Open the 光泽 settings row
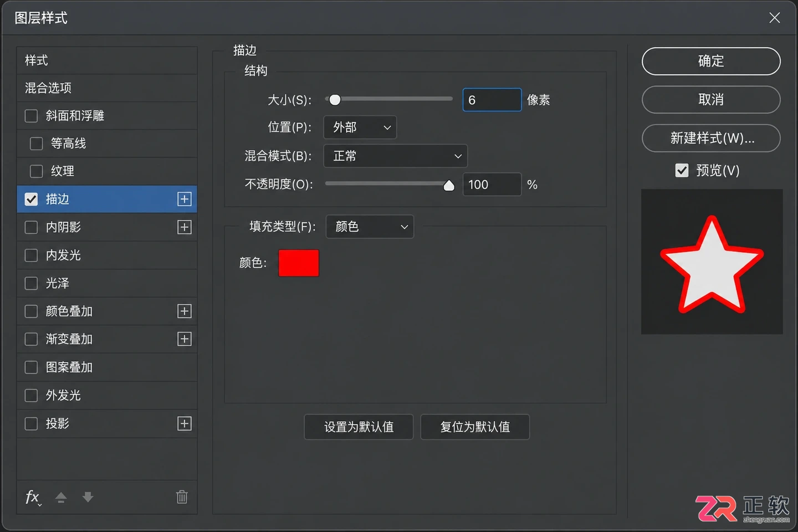 point(107,283)
